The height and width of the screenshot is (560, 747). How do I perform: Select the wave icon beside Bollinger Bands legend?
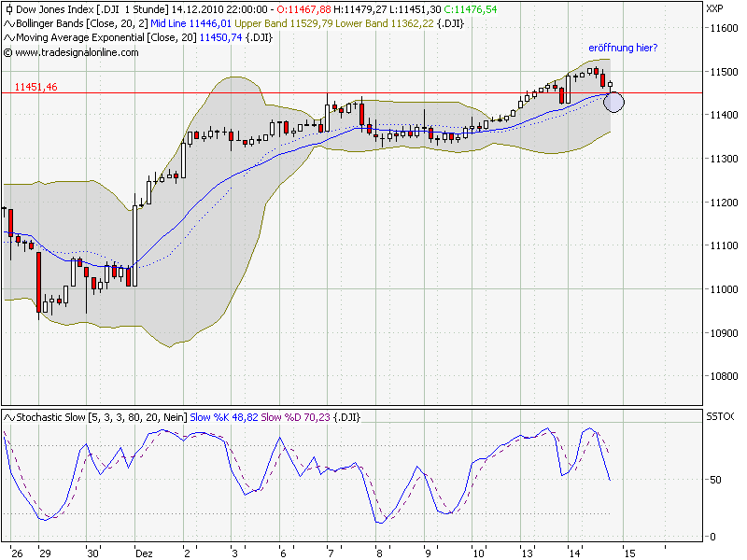[x=7, y=24]
